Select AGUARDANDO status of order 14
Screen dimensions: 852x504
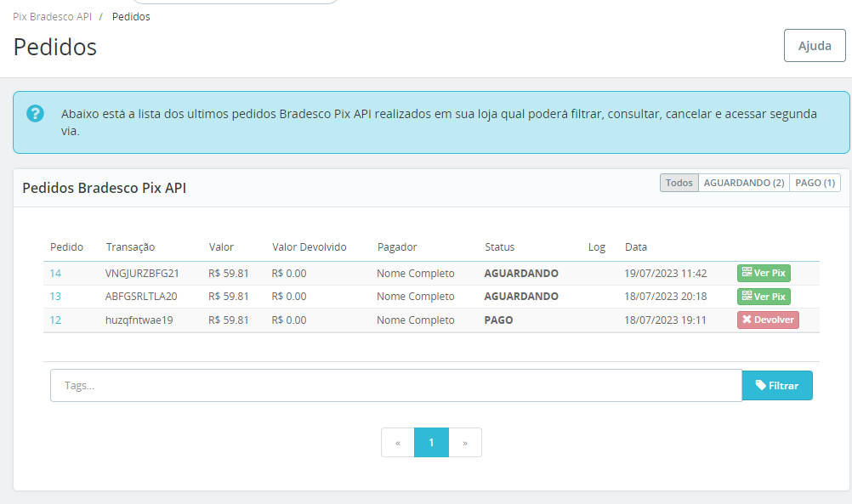(521, 273)
